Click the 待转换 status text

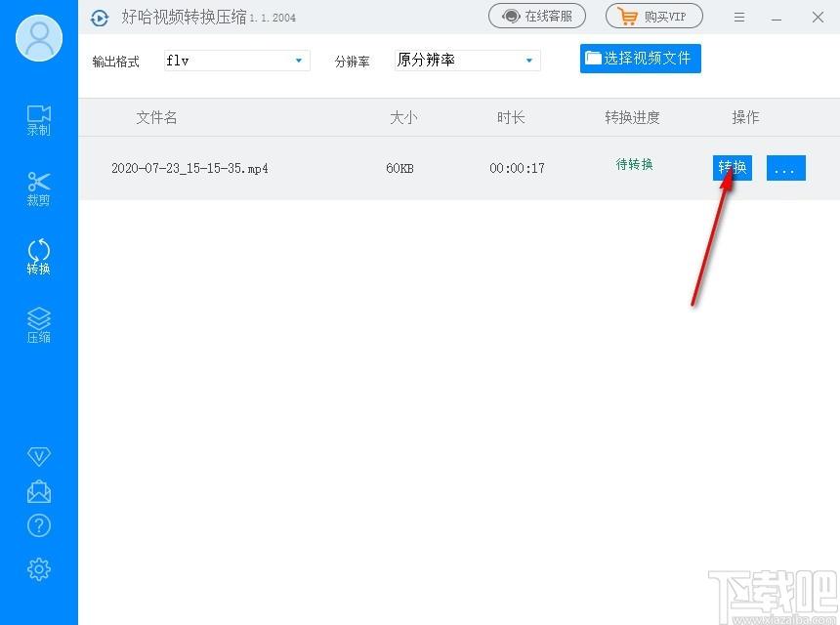(634, 164)
